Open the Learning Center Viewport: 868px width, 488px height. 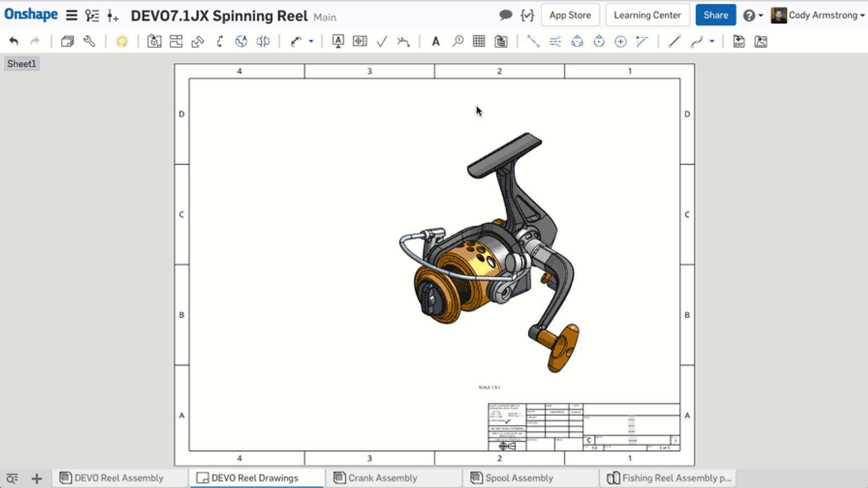pyautogui.click(x=647, y=15)
